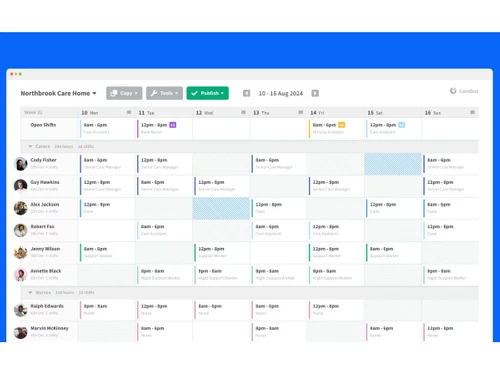Go to previous week with left arrow
This screenshot has height=375, width=500.
(246, 93)
